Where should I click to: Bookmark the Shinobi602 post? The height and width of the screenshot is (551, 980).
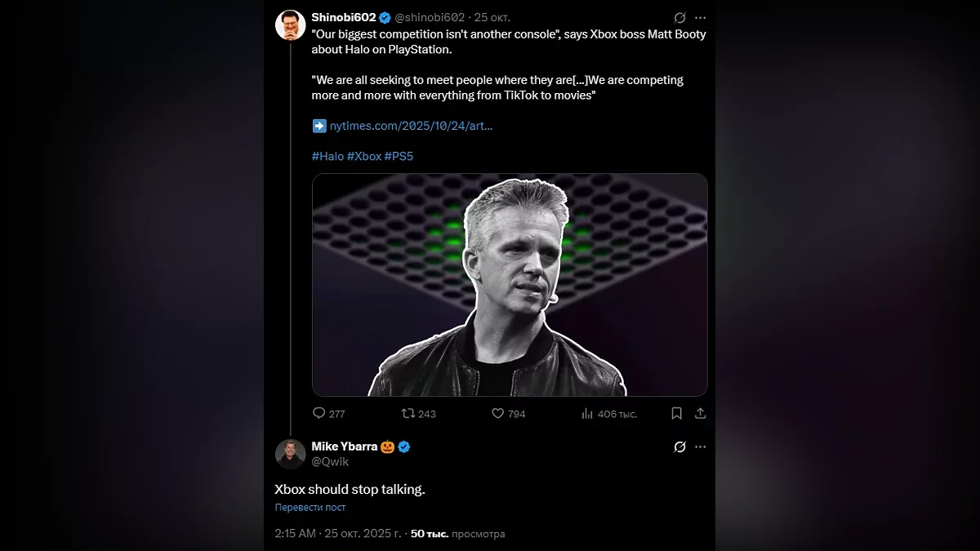[676, 414]
